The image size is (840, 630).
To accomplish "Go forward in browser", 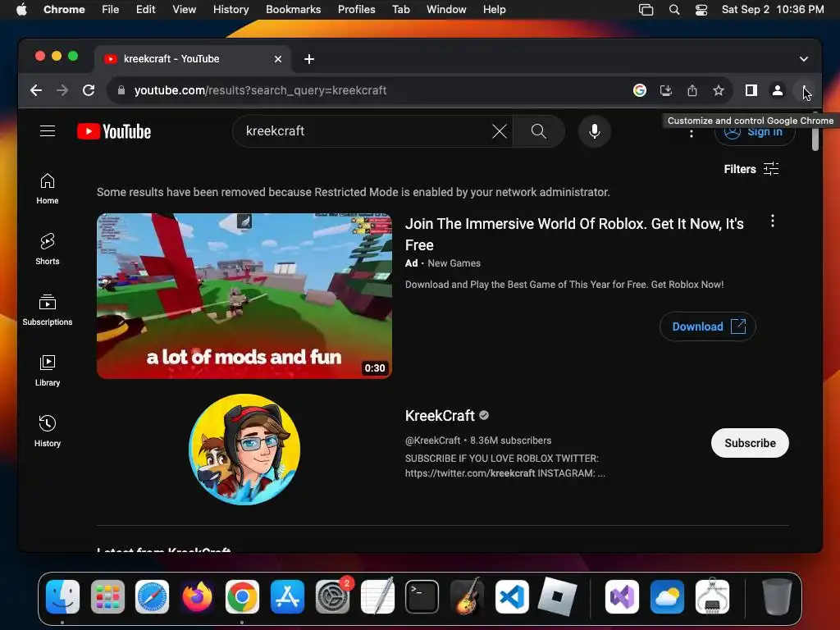I will pos(62,90).
